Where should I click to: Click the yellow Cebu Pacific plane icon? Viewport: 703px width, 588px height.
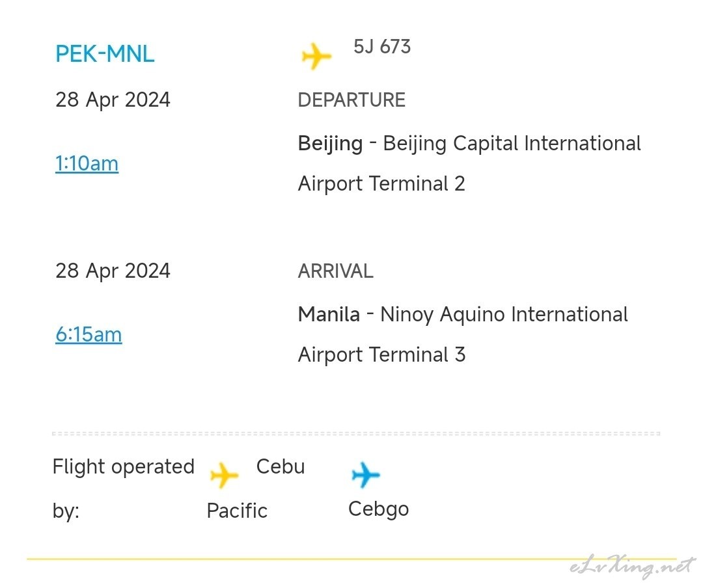224,475
